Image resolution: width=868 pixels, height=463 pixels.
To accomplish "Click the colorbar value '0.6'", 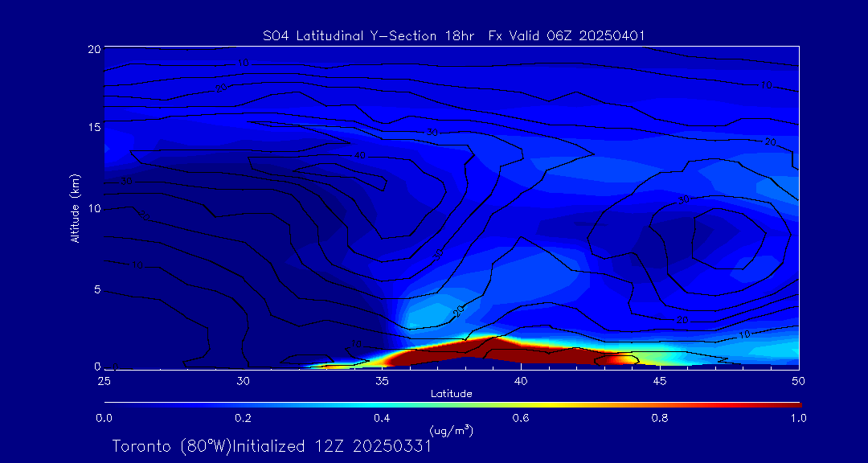I will pos(521,418).
